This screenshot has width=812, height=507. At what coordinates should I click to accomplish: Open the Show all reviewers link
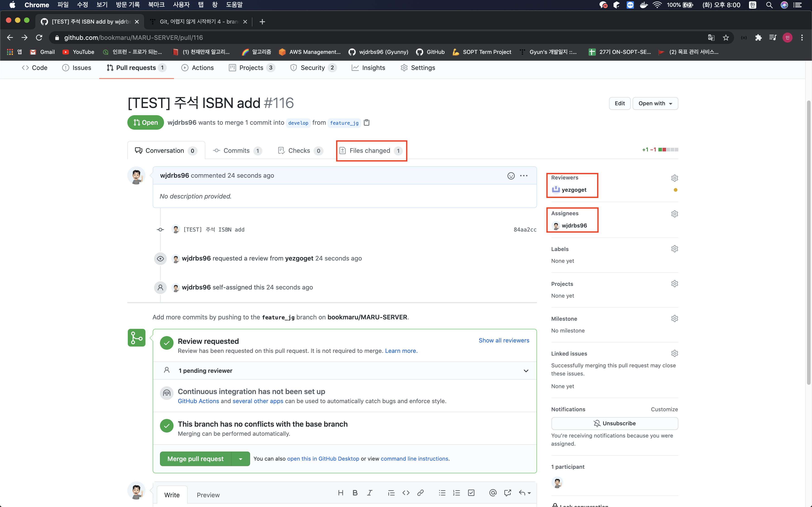[504, 340]
